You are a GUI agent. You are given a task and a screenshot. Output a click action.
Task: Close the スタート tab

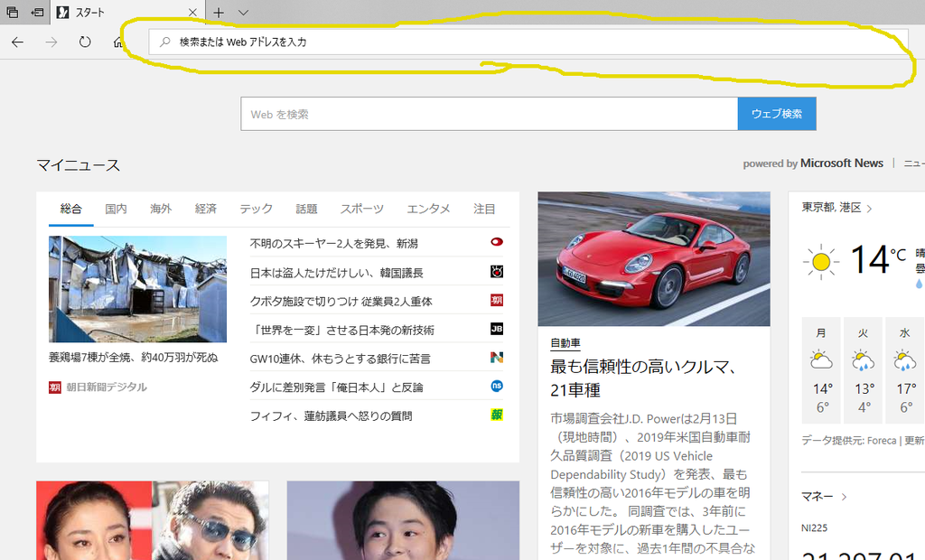[192, 13]
